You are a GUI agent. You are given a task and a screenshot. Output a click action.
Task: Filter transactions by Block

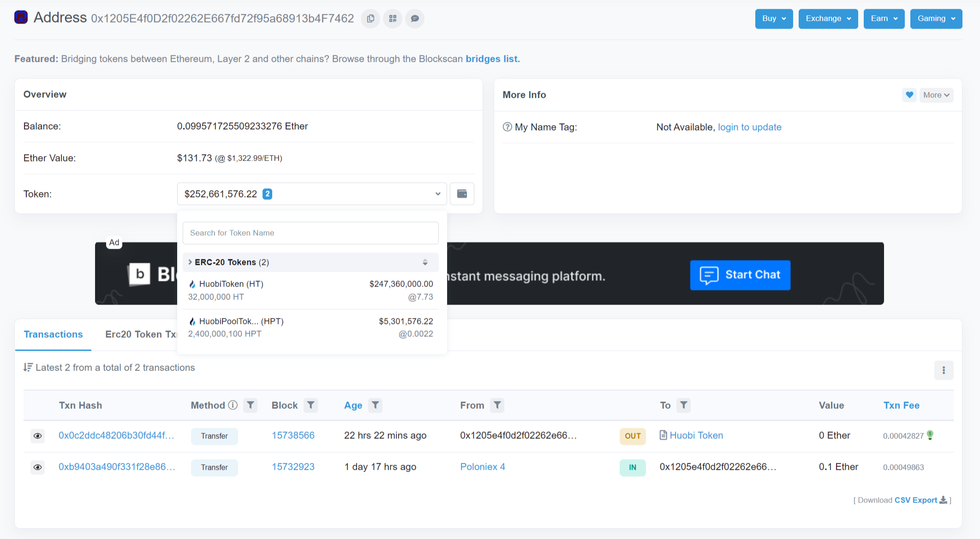click(x=311, y=405)
